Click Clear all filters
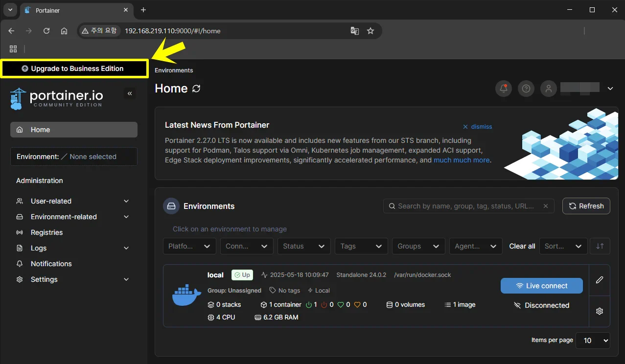Screen dimensions: 625x364 click(522, 246)
